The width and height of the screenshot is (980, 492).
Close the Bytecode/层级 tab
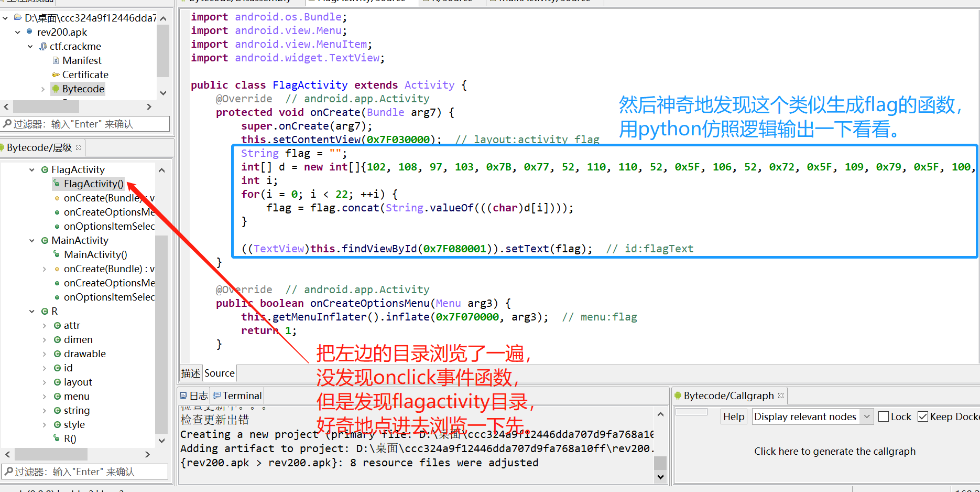(x=79, y=147)
